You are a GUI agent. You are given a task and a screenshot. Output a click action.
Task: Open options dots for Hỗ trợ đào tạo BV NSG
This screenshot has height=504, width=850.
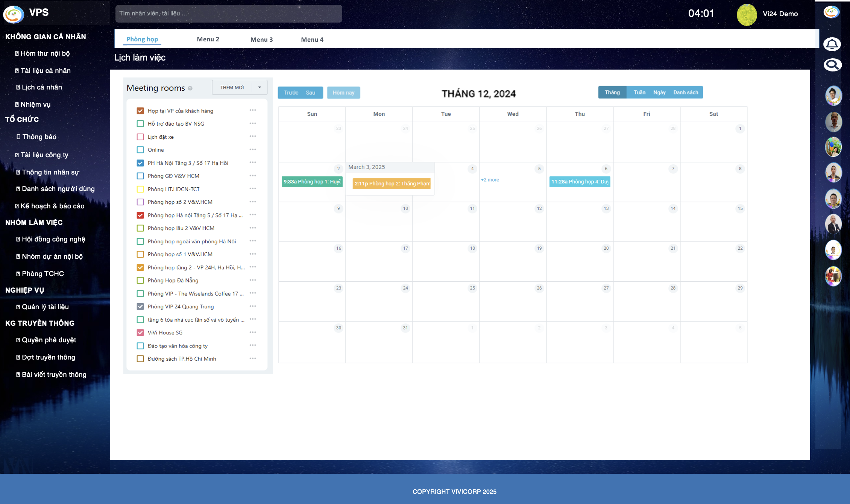point(253,123)
